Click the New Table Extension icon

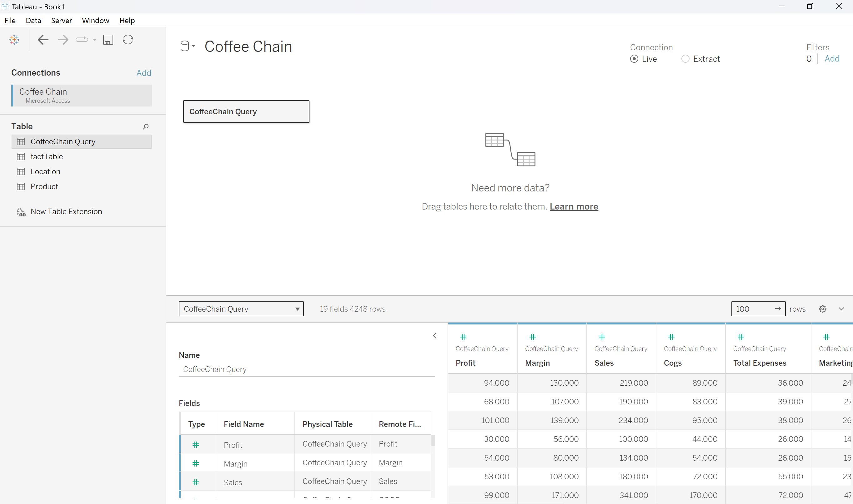point(21,212)
